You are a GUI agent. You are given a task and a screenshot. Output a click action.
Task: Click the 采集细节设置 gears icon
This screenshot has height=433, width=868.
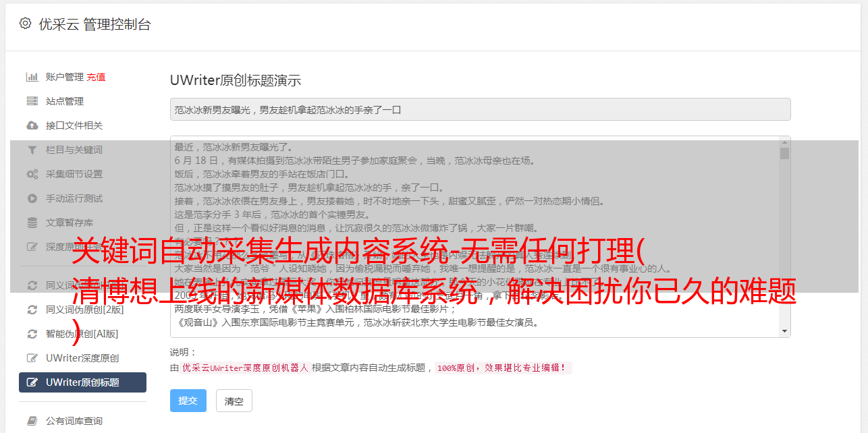[x=32, y=174]
